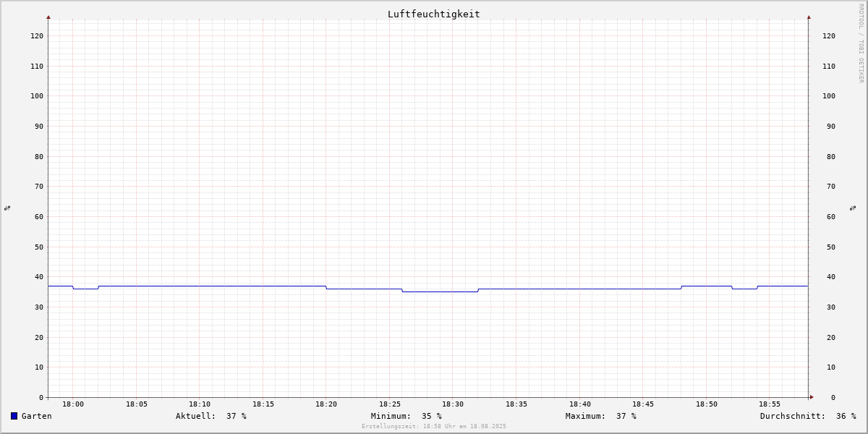
Task: Click the right axis 110 label
Action: [x=829, y=66]
